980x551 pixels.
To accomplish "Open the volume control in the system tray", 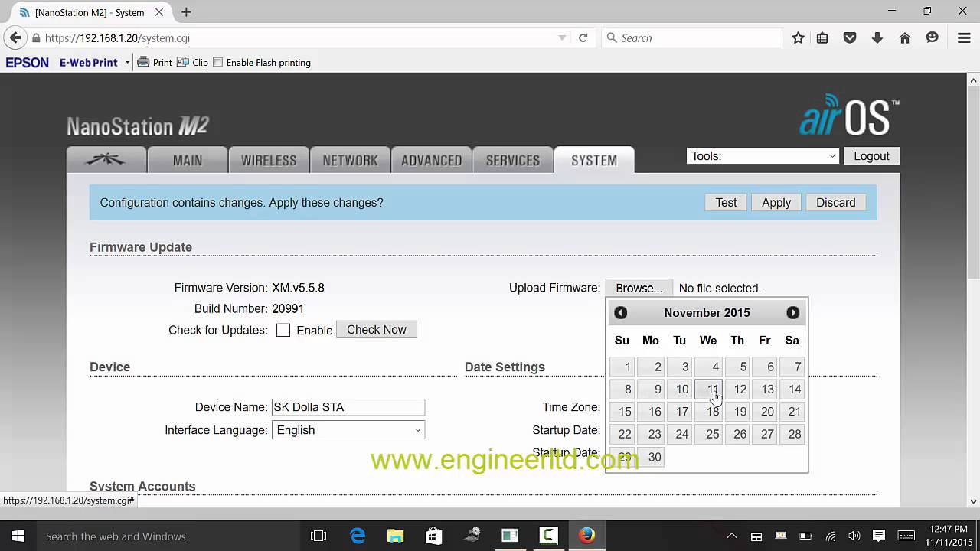I will [x=854, y=536].
